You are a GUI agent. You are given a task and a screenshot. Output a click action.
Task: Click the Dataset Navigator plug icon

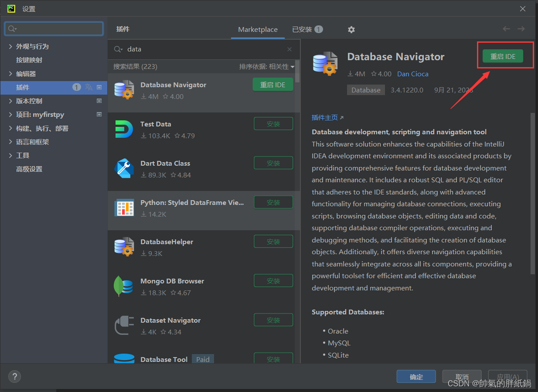tap(124, 325)
